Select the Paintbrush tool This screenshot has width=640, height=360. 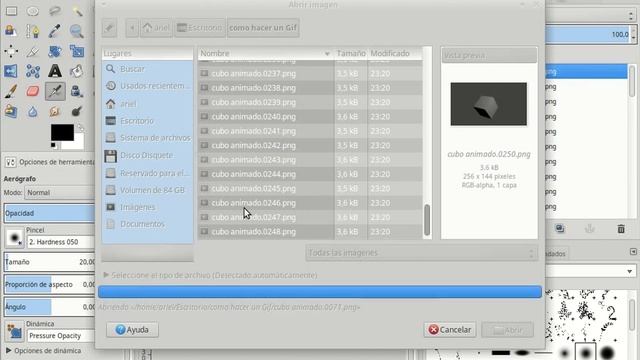[11, 91]
